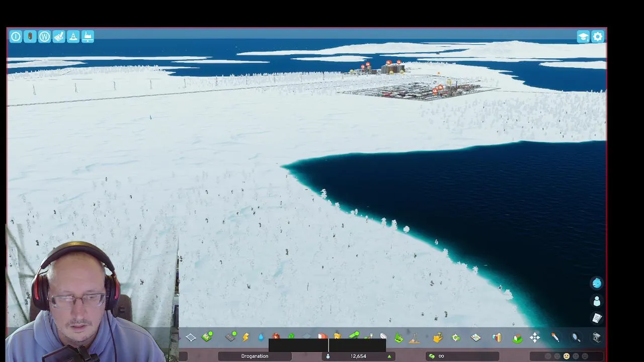Open the water drop services menu
Screen dimensions: 644x362
click(261, 337)
